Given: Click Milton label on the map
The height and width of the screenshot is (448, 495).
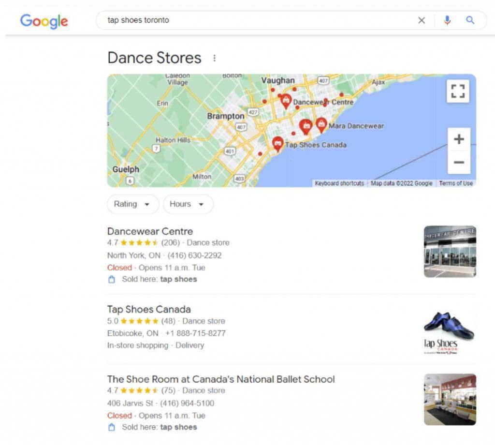Looking at the screenshot, I should tap(202, 177).
